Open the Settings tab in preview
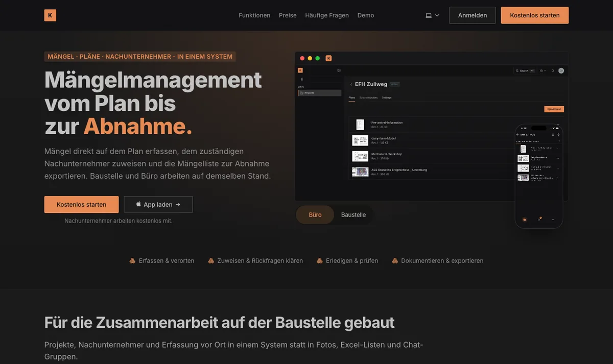The image size is (613, 364). [x=387, y=98]
